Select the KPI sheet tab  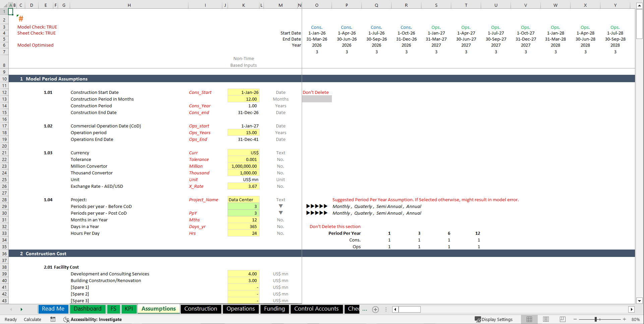pos(129,309)
